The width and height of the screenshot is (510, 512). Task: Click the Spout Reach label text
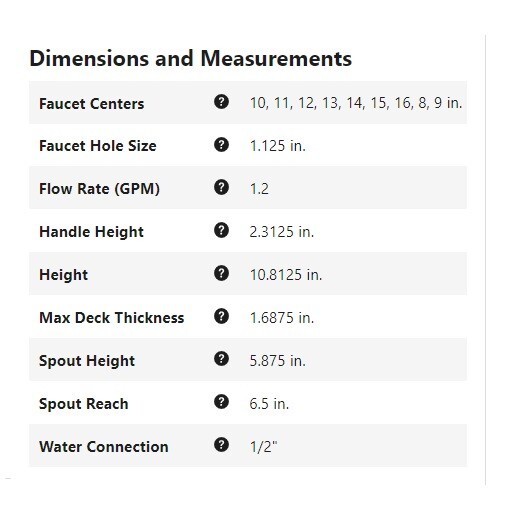pyautogui.click(x=84, y=404)
